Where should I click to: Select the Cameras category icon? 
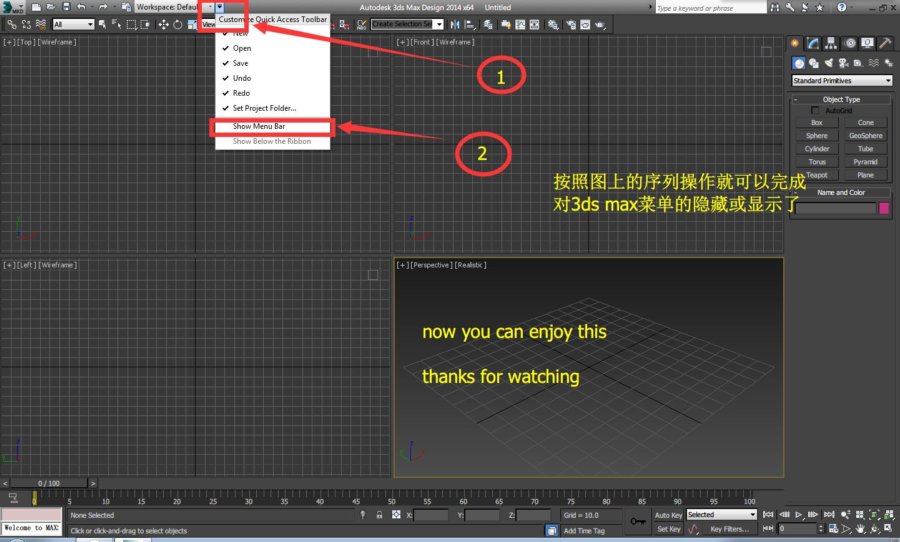(843, 63)
